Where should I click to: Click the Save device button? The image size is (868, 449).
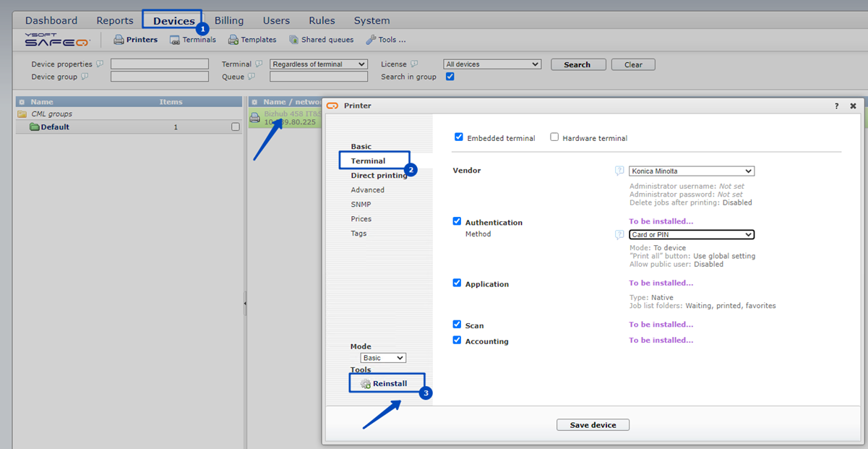[x=593, y=425]
